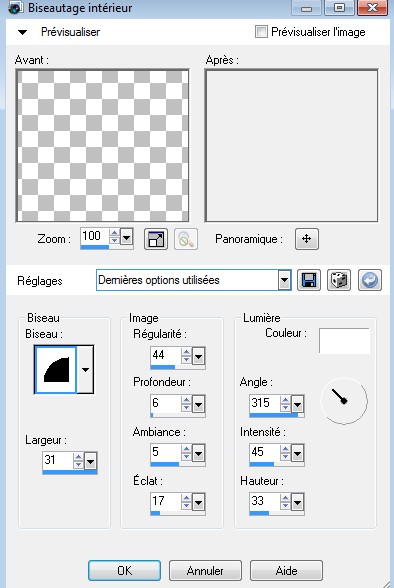Open the Éclat dropdown arrow
394x588 pixels.
click(198, 502)
